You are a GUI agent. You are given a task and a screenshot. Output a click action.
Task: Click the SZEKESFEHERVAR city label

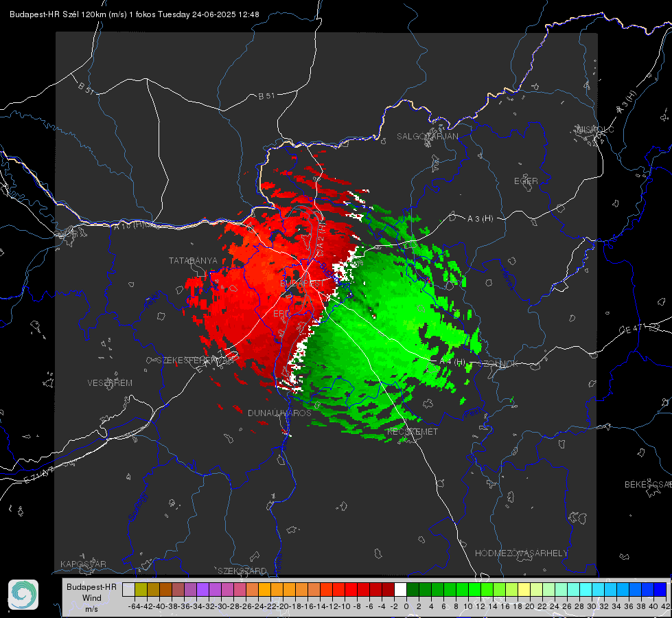195,360
